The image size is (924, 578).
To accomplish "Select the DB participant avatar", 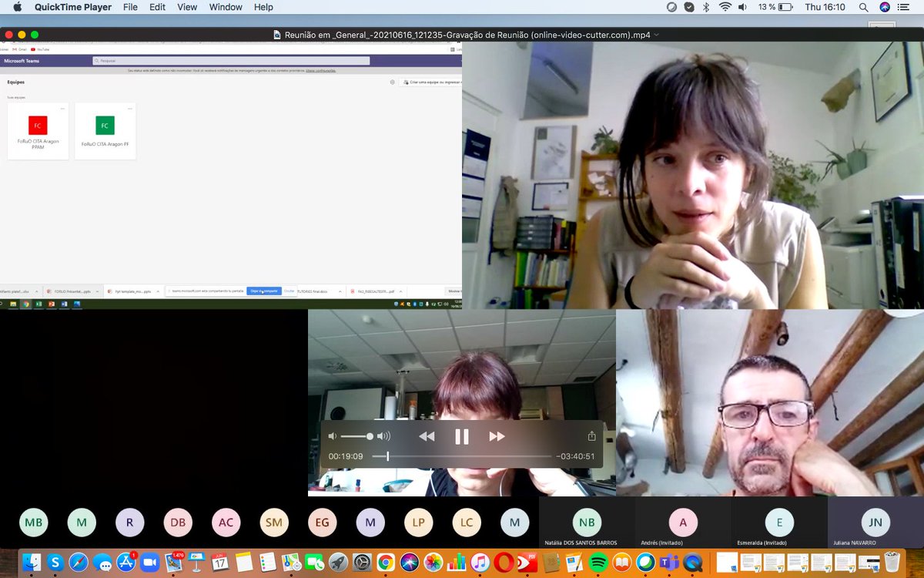I will coord(178,523).
